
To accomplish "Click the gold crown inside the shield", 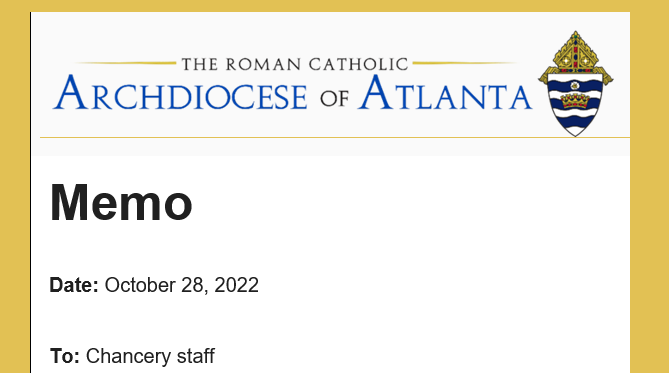I will point(575,101).
